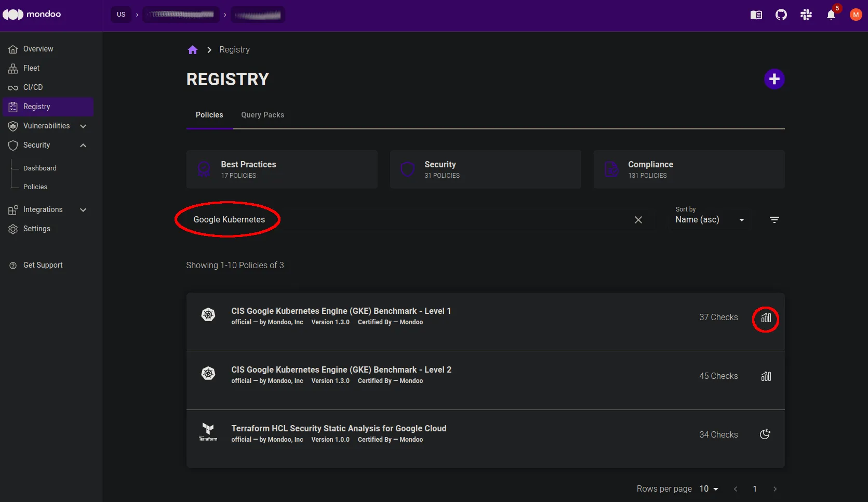868x502 pixels.
Task: Open the filter list icon
Action: pyautogui.click(x=774, y=220)
